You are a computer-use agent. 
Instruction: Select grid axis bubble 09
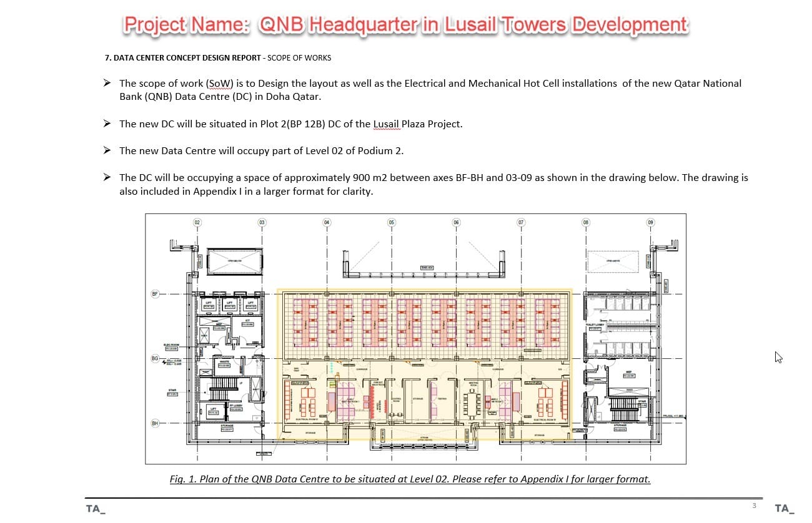pyautogui.click(x=650, y=222)
